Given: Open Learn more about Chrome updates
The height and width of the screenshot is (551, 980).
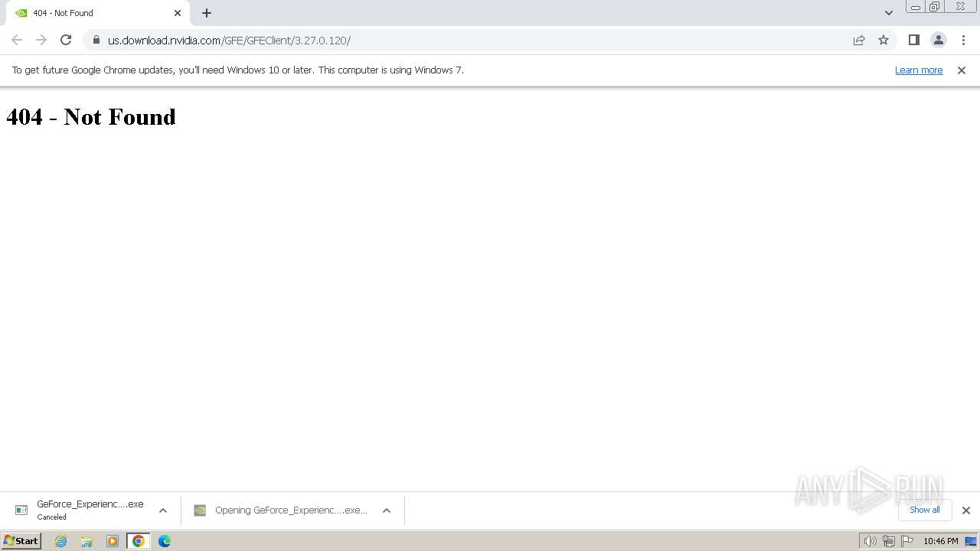Looking at the screenshot, I should click(x=919, y=70).
